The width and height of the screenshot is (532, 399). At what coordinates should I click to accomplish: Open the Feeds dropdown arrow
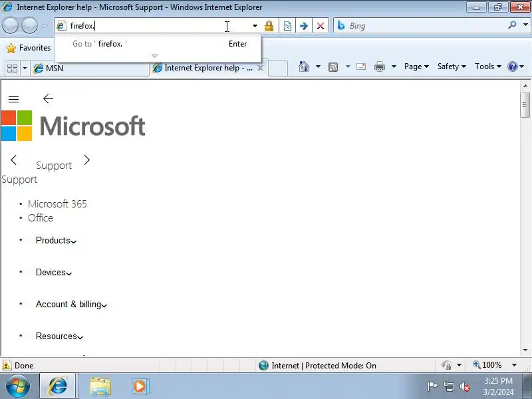pyautogui.click(x=348, y=66)
